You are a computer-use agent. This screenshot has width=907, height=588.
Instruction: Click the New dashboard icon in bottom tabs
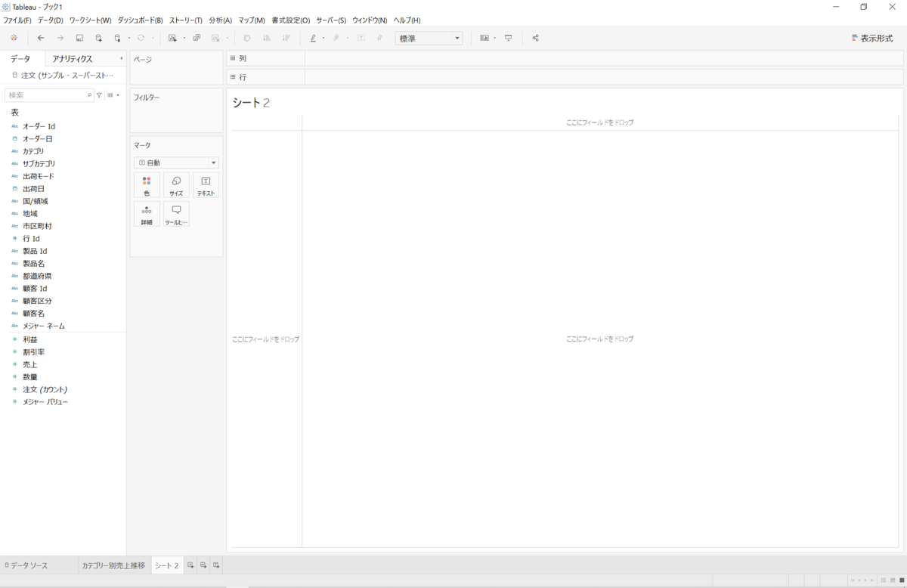[203, 565]
